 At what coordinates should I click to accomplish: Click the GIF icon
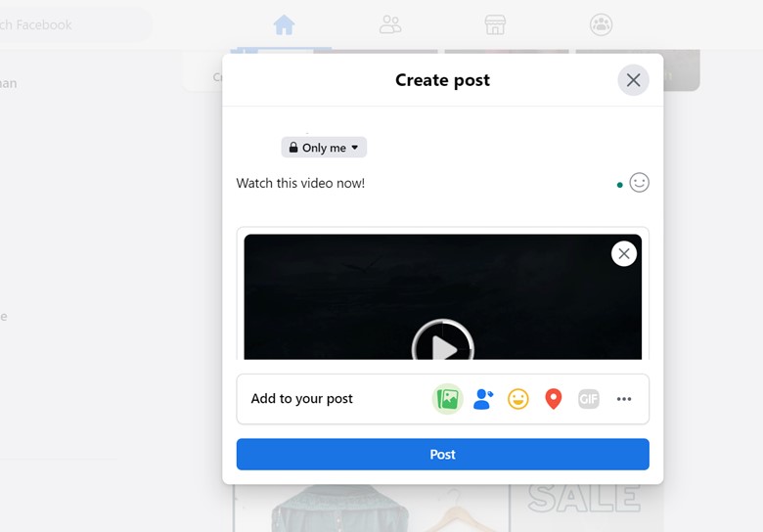(x=588, y=399)
